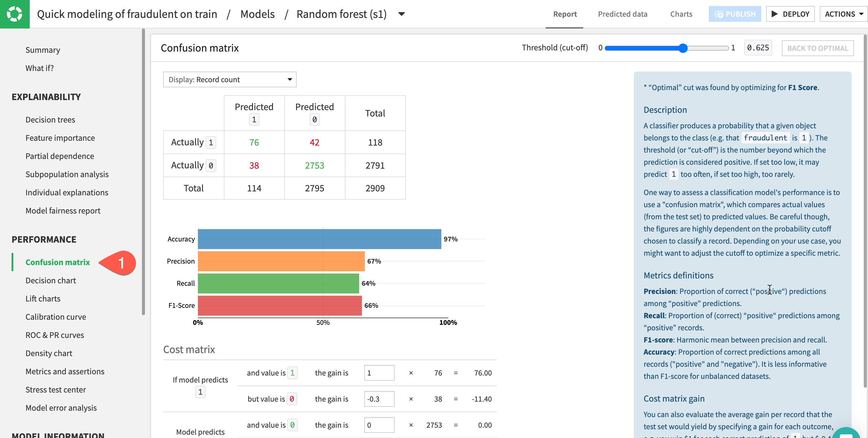Screen dimensions: 868x438
Task: Click the threshold cut-off slider handle
Action: click(x=683, y=48)
